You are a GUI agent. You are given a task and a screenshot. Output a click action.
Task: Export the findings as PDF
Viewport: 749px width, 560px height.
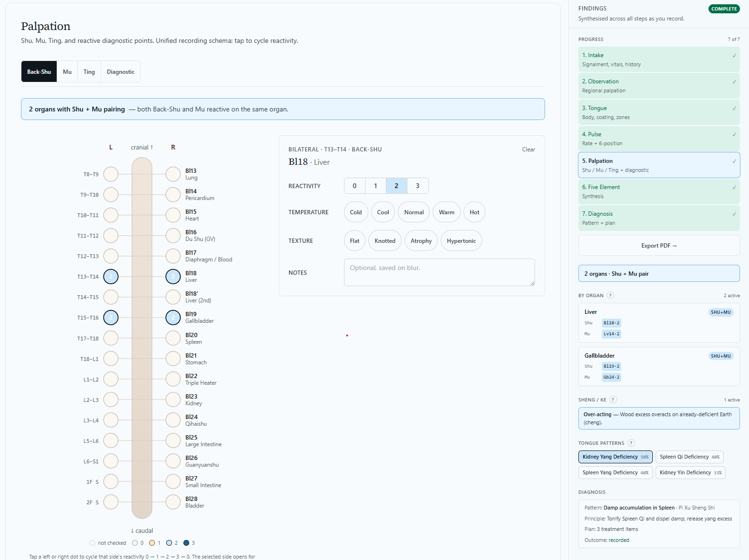click(659, 245)
